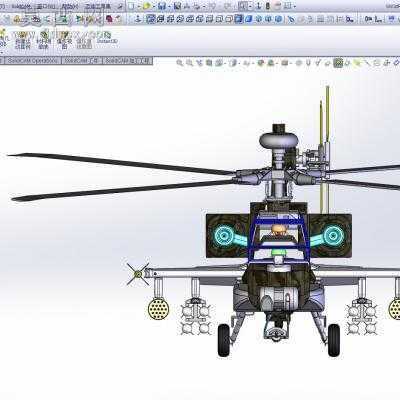Viewport: 400px width, 400px height.
Task: Click the pin icon beside the menu bar
Action: [120, 6]
